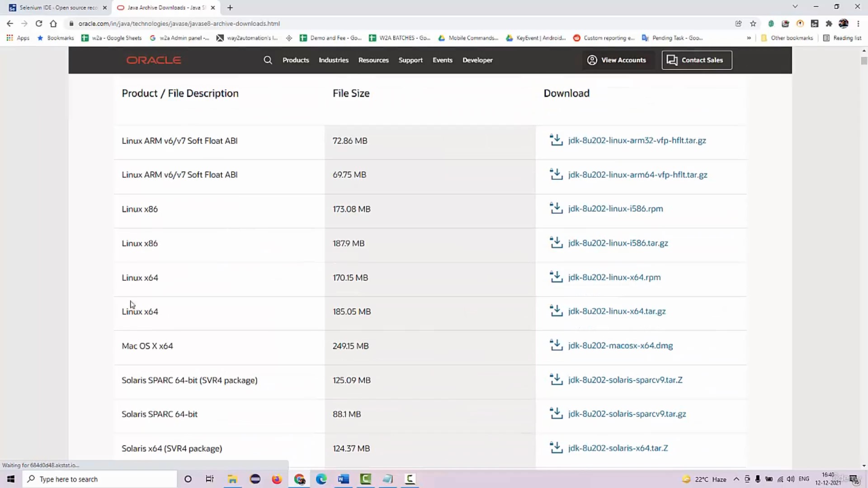The height and width of the screenshot is (488, 868).
Task: Go back to the previous page
Action: pos(10,23)
